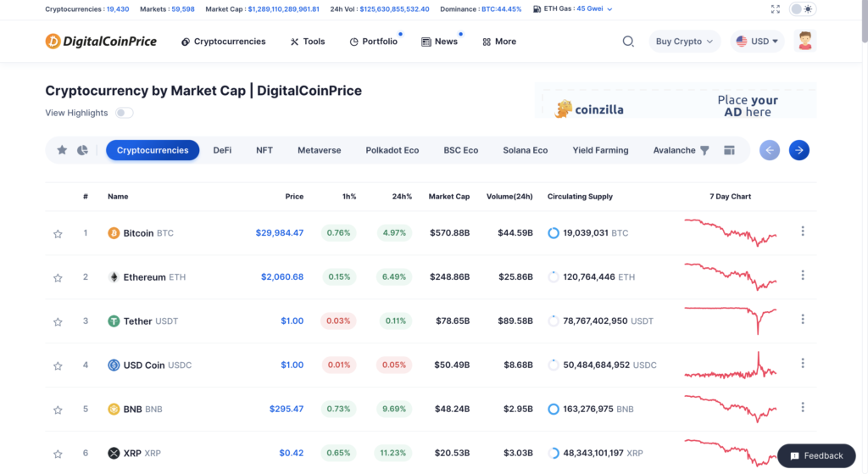Click the search magnifier icon
Viewport: 868px width, 474px height.
[628, 42]
